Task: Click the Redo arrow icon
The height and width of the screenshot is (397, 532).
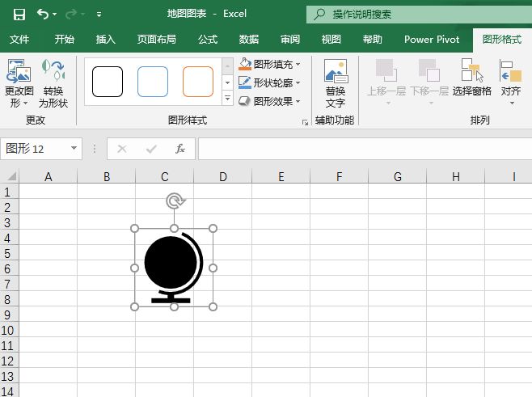Action: coord(71,14)
